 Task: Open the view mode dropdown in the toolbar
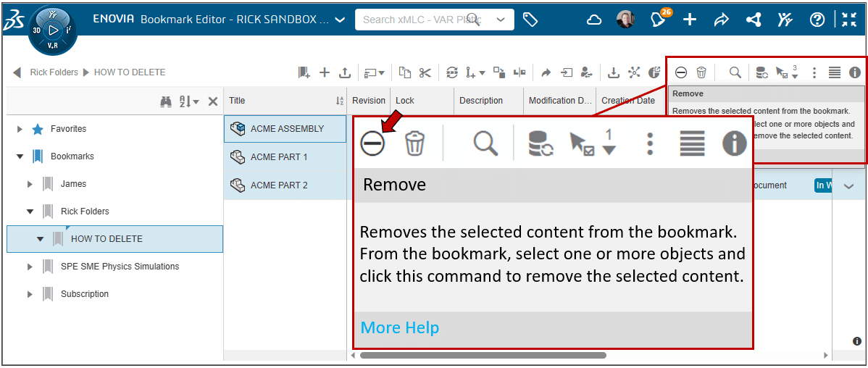pos(374,72)
